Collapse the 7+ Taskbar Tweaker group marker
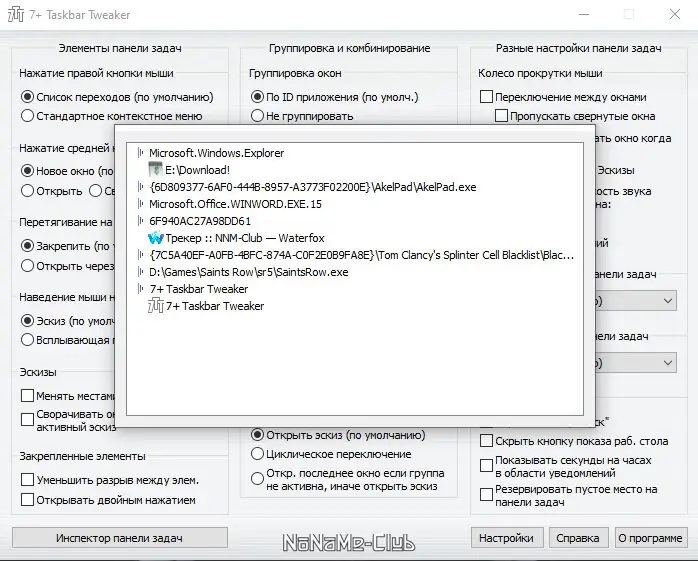 click(141, 289)
